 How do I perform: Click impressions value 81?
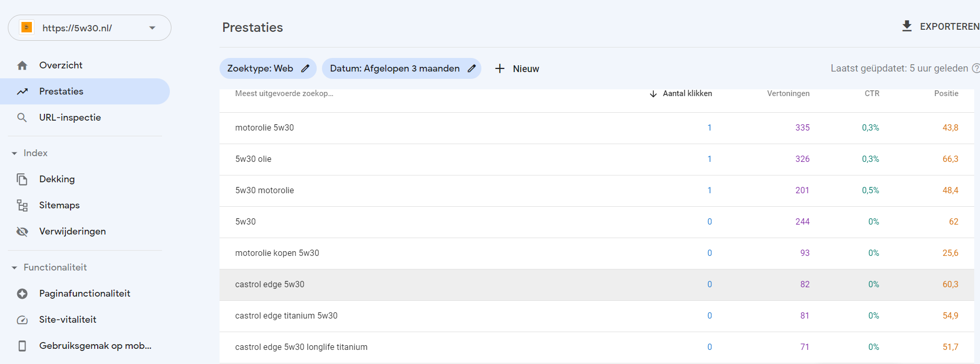point(804,316)
